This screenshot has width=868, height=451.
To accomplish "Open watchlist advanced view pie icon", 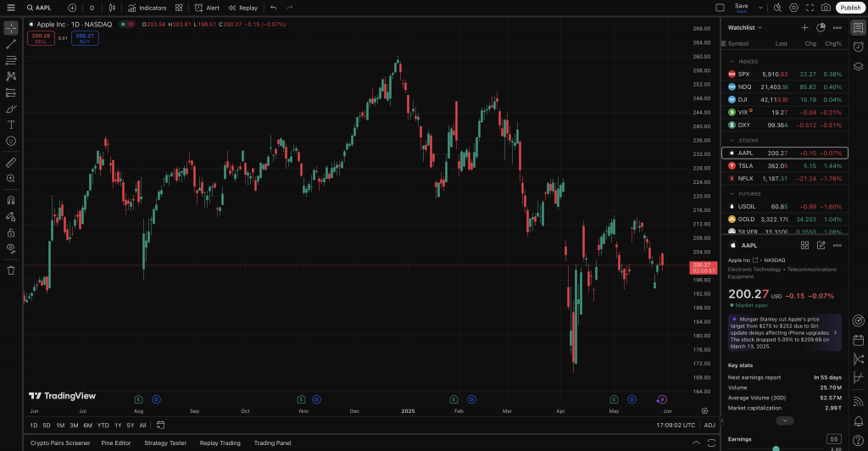I will pos(821,28).
